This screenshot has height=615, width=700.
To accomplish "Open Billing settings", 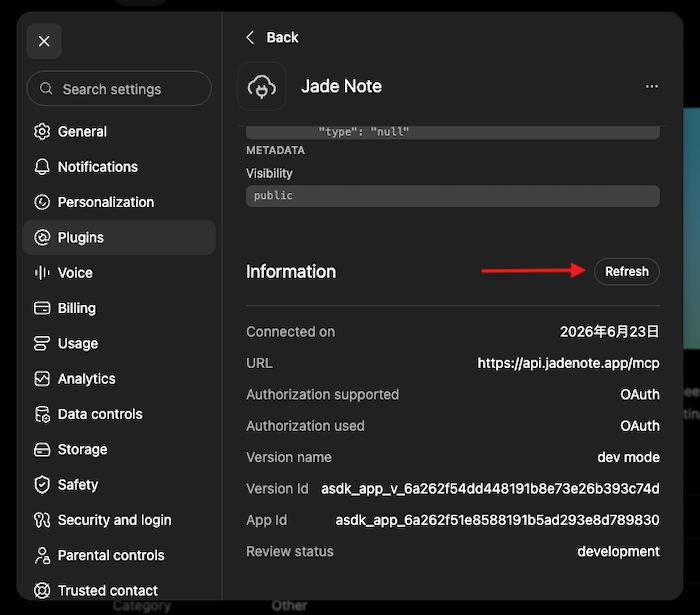I will pos(119,308).
